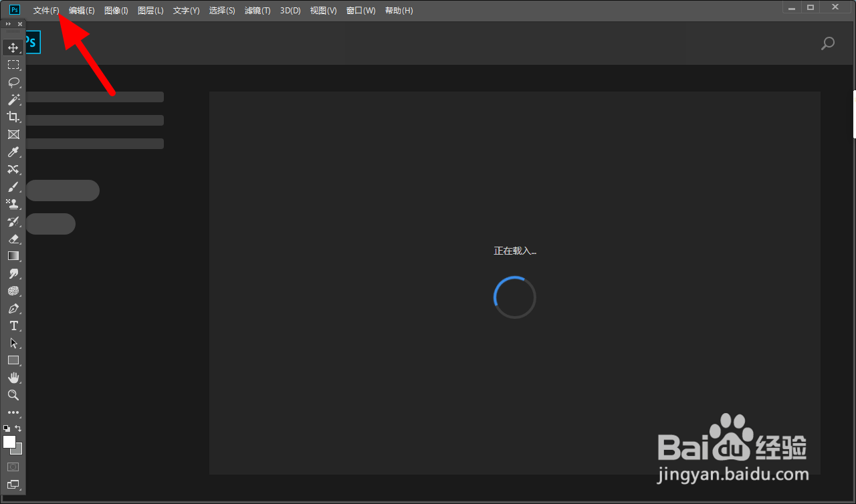
Task: Open the 图像(I) menu
Action: (x=116, y=11)
